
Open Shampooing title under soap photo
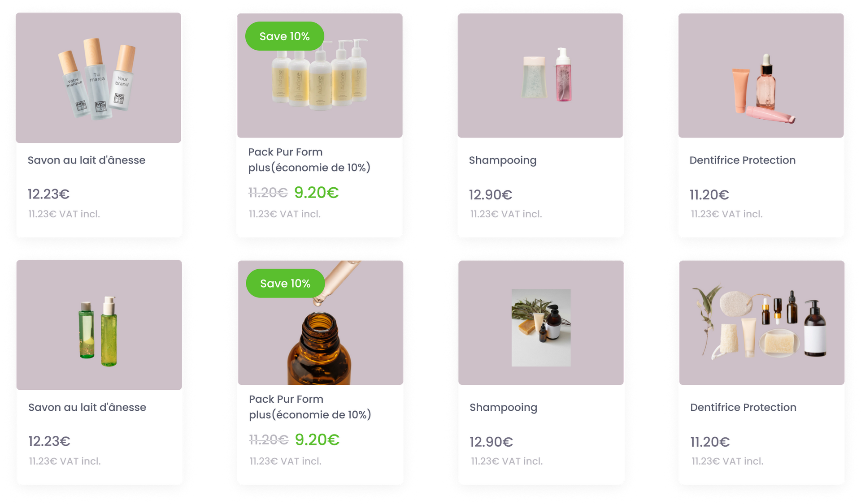pos(503,408)
